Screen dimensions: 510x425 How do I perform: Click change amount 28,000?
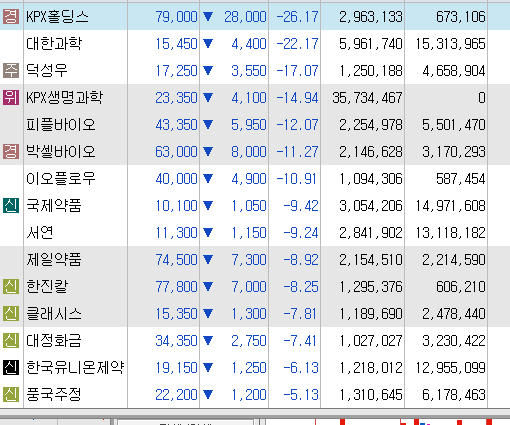coord(245,17)
